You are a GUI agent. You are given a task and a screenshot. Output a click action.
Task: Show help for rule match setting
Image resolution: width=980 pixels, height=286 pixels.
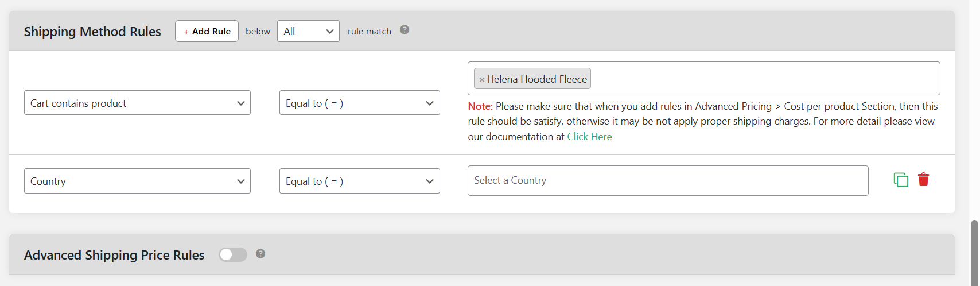[x=405, y=30]
